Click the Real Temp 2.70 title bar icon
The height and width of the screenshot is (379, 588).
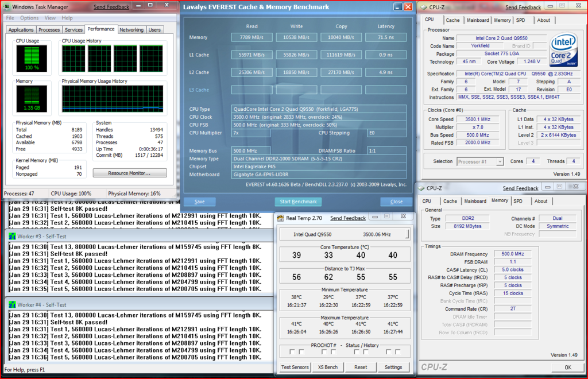[x=280, y=218]
